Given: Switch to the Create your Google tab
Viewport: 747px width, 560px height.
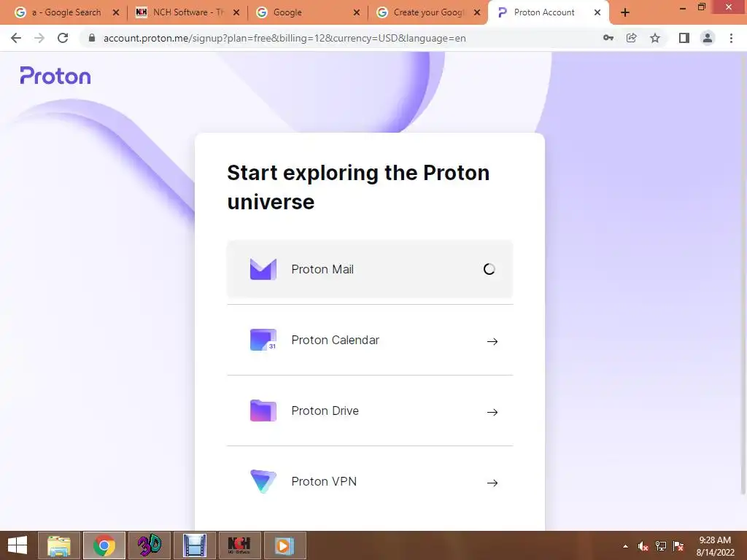Looking at the screenshot, I should tap(428, 12).
